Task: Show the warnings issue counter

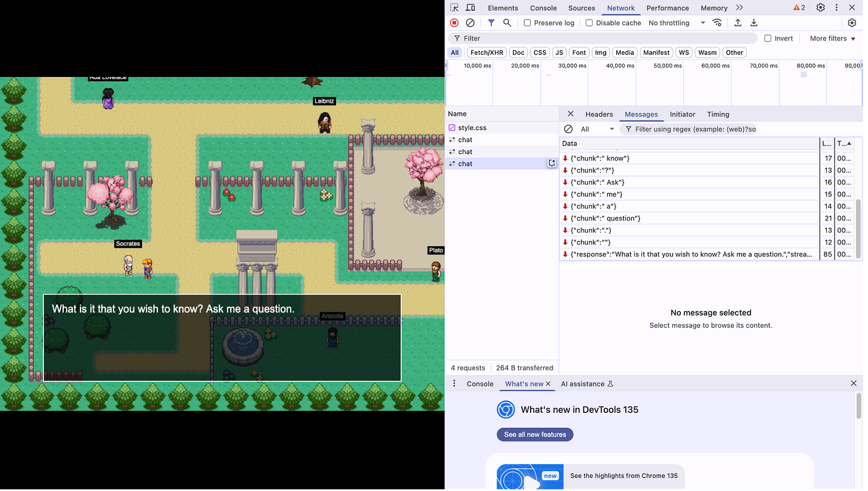Action: [799, 8]
